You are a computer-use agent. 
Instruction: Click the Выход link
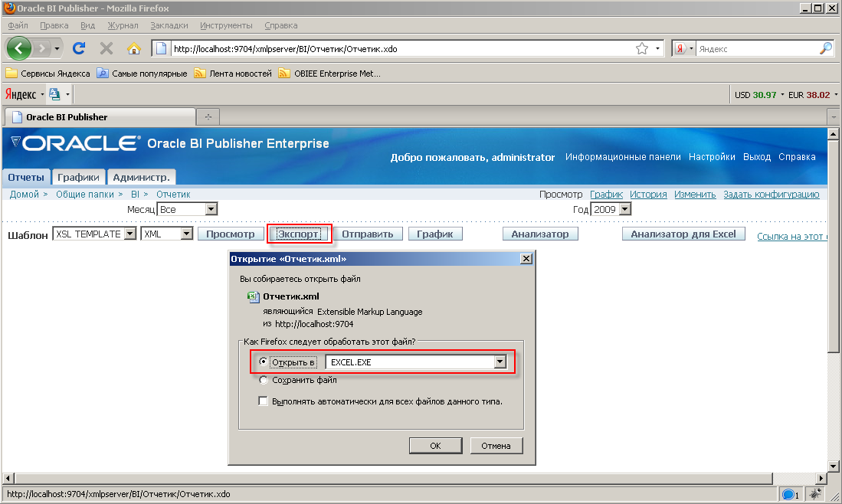757,157
